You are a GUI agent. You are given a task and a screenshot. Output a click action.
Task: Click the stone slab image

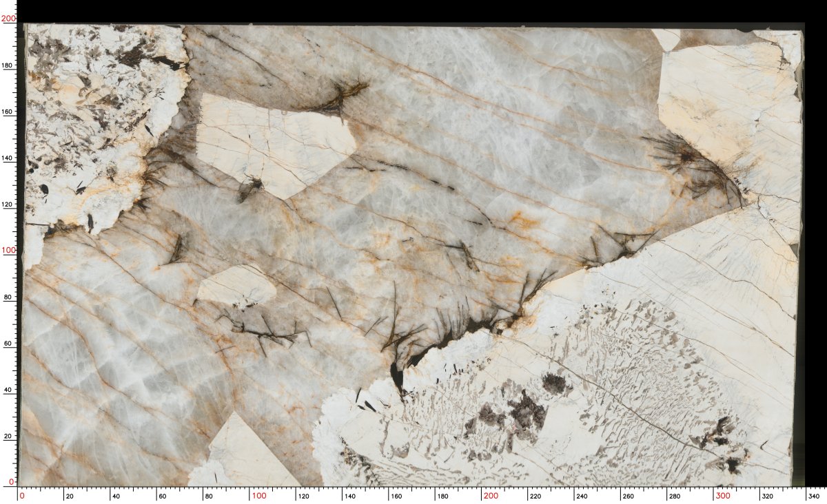click(x=412, y=255)
